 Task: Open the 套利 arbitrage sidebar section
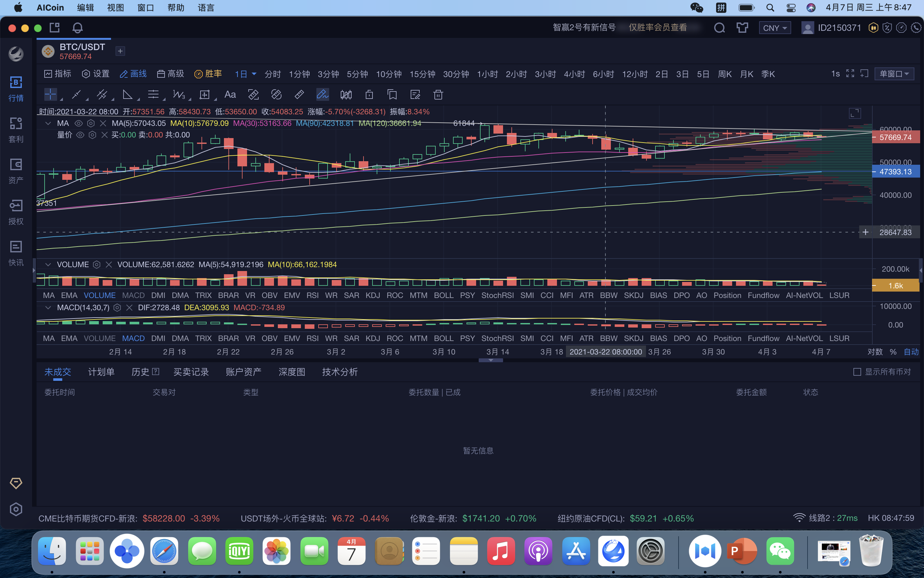16,130
